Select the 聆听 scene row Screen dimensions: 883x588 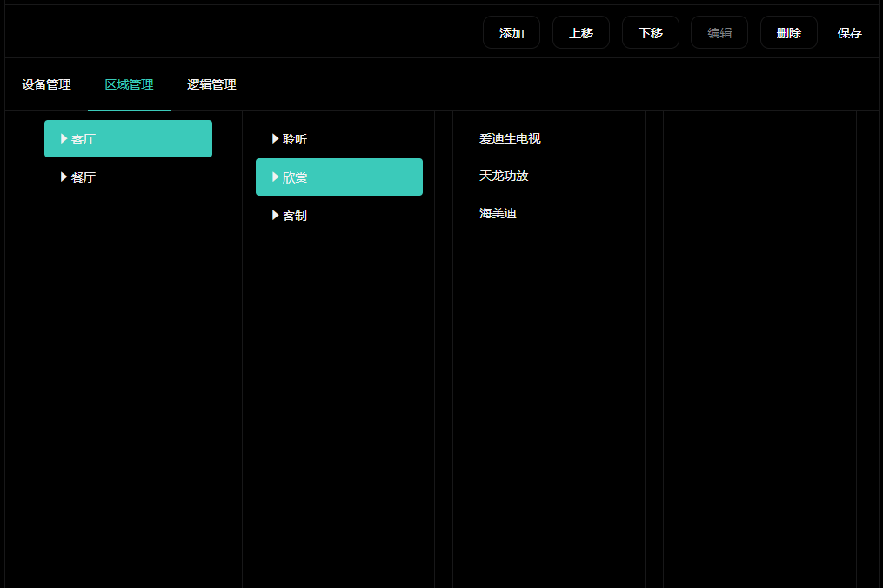pyautogui.click(x=339, y=139)
